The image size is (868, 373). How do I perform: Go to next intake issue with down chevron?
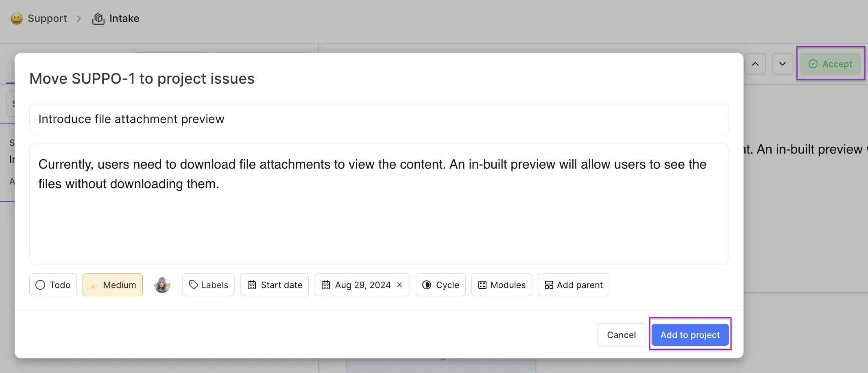(x=783, y=64)
